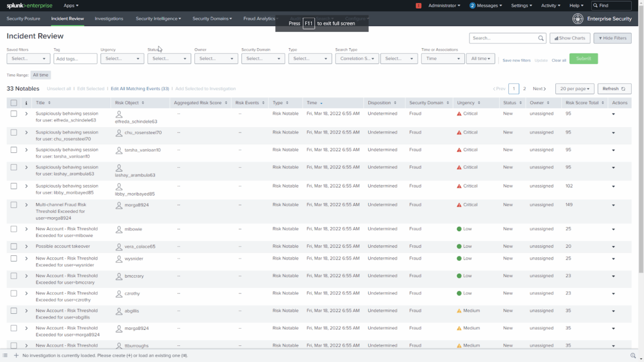Check the box for elfreda_schindele63 notable
Screen dimensions: 644x362
coord(13,114)
